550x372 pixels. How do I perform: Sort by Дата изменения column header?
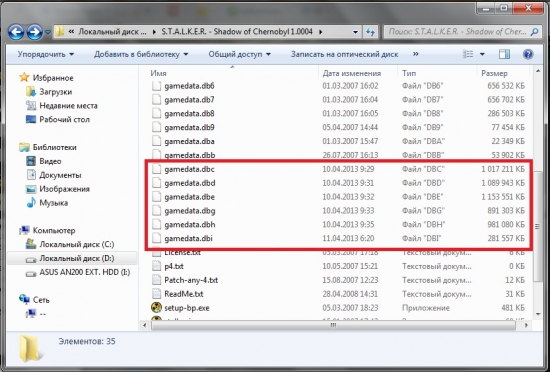pos(352,73)
